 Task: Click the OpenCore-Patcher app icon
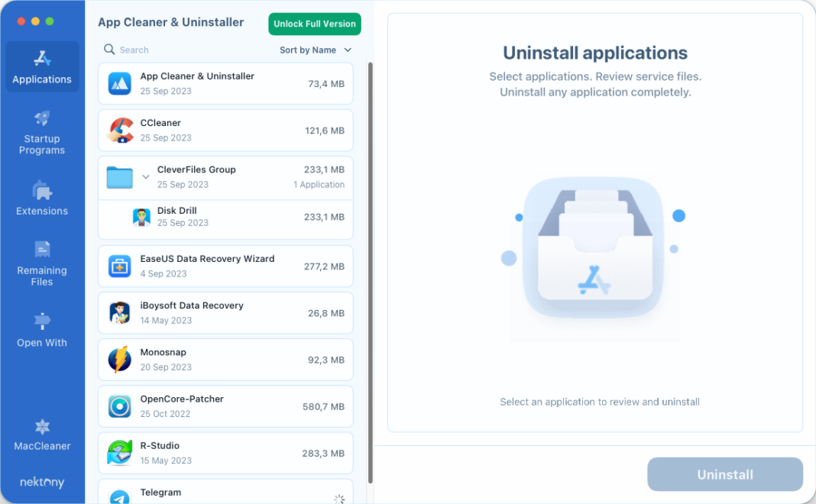click(x=119, y=405)
